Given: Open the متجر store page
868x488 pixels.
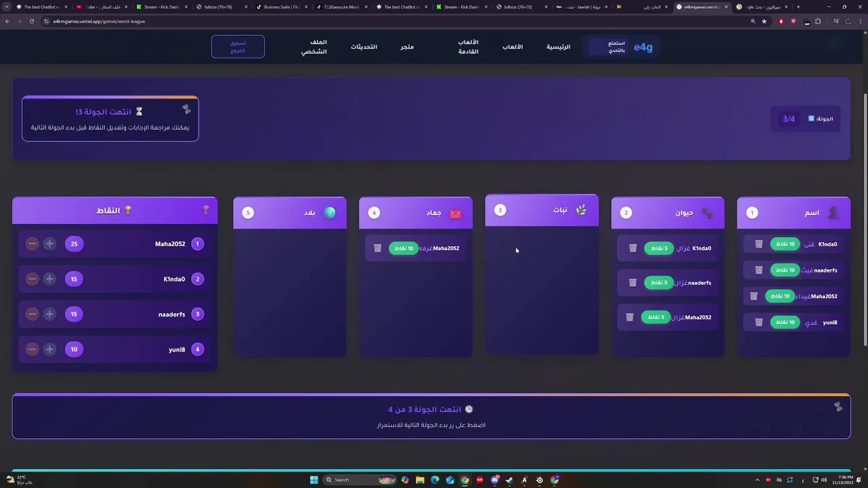Looking at the screenshot, I should click(x=407, y=47).
